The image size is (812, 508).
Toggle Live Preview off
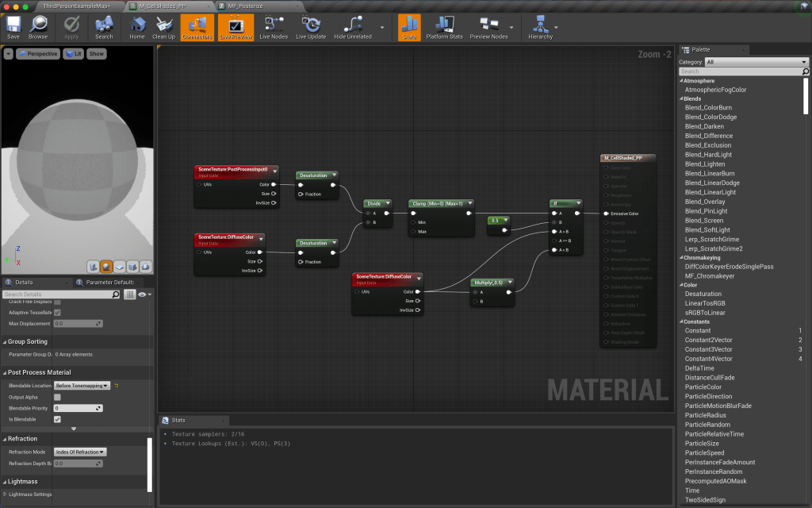235,28
